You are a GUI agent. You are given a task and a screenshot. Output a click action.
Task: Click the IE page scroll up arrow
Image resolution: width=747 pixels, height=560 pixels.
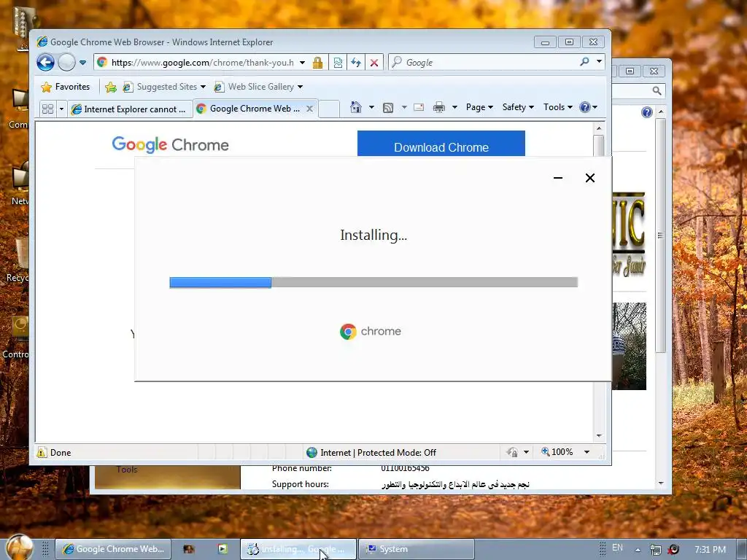(599, 128)
